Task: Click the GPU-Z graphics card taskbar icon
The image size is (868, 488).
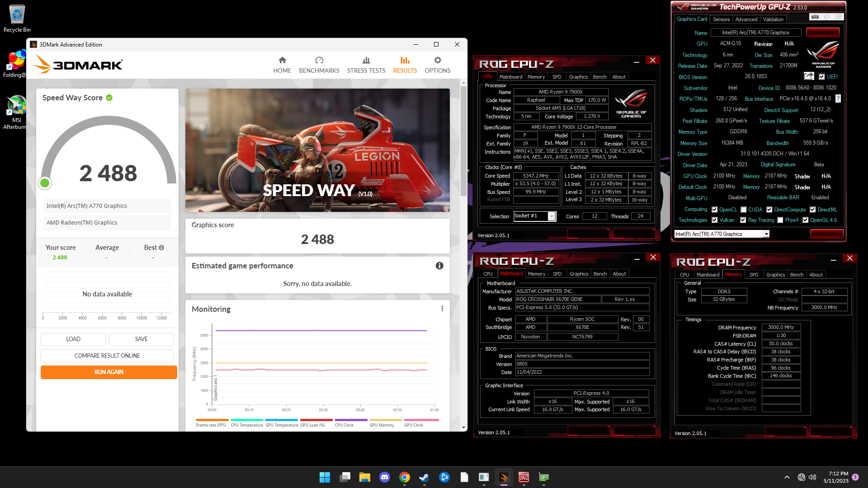Action: [543, 477]
